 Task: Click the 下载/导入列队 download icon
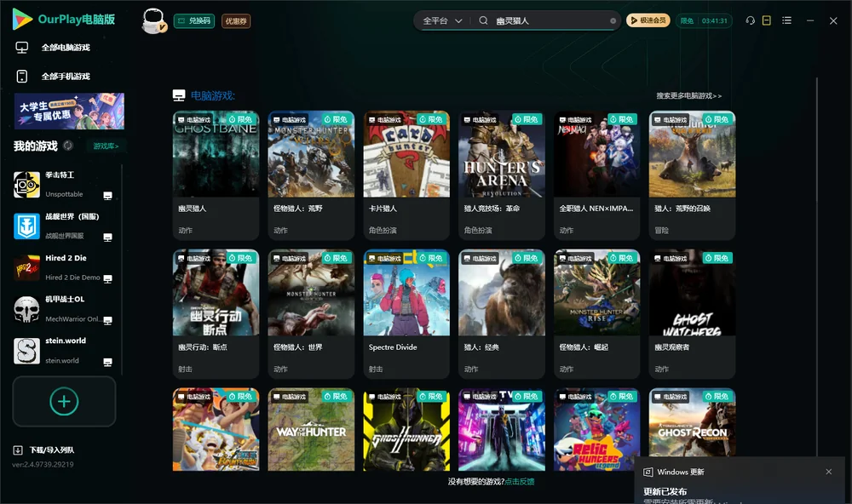point(18,450)
